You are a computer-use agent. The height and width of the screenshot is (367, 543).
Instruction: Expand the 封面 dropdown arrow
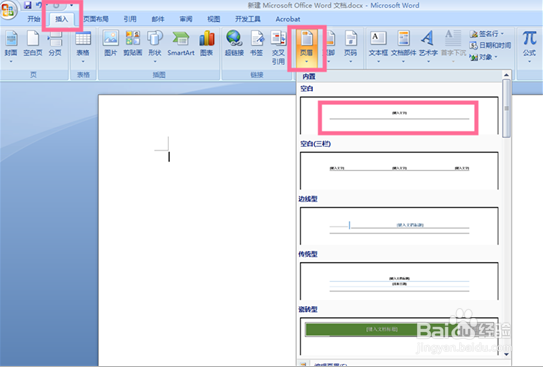(x=11, y=62)
